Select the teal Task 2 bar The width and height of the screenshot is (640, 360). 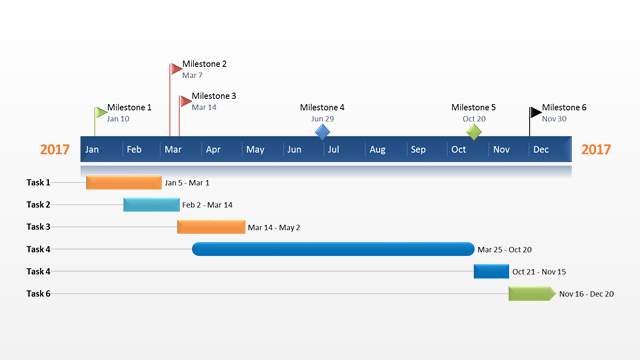[151, 204]
